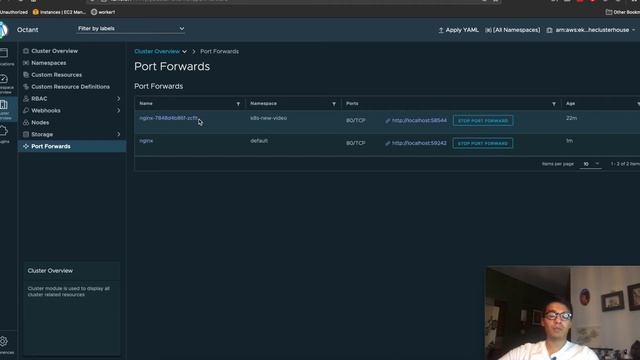Click the 22m age value

[571, 118]
